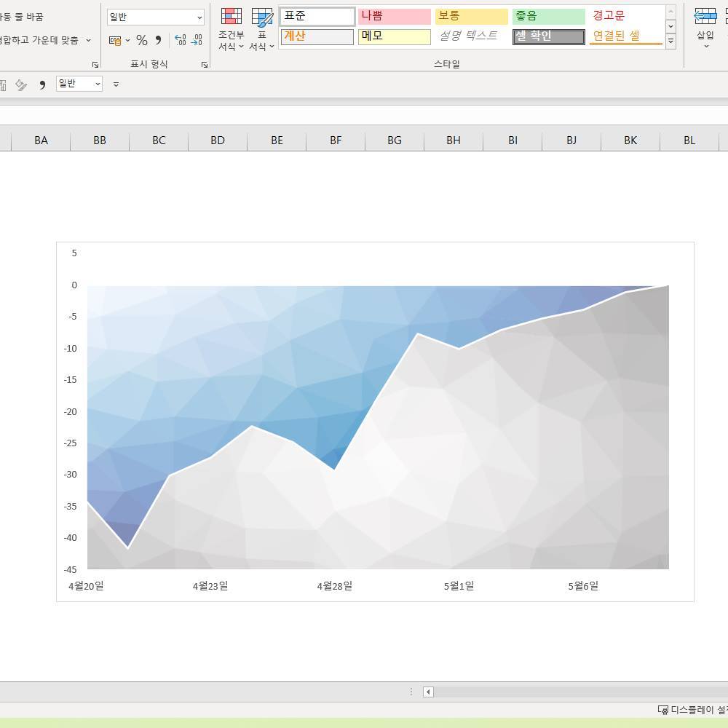Click the horizontal scrollbar left arrow
This screenshot has width=728, height=728.
coord(428,692)
